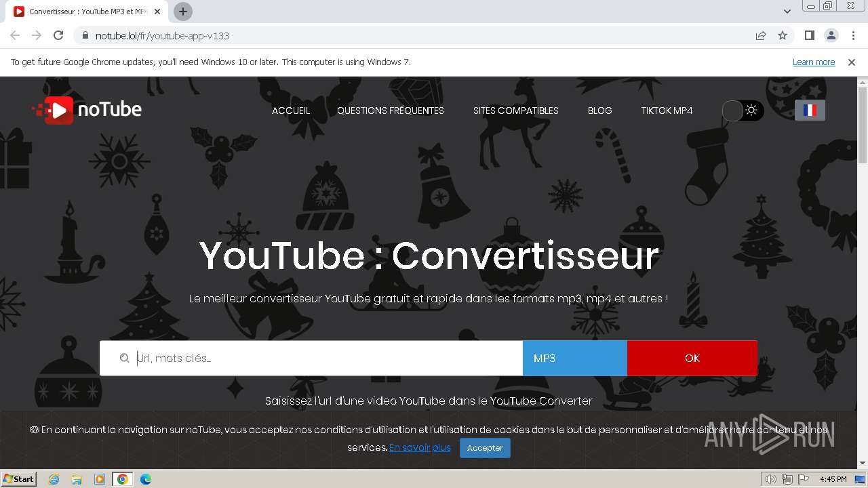Open Microsoft Edge from taskbar

click(146, 479)
